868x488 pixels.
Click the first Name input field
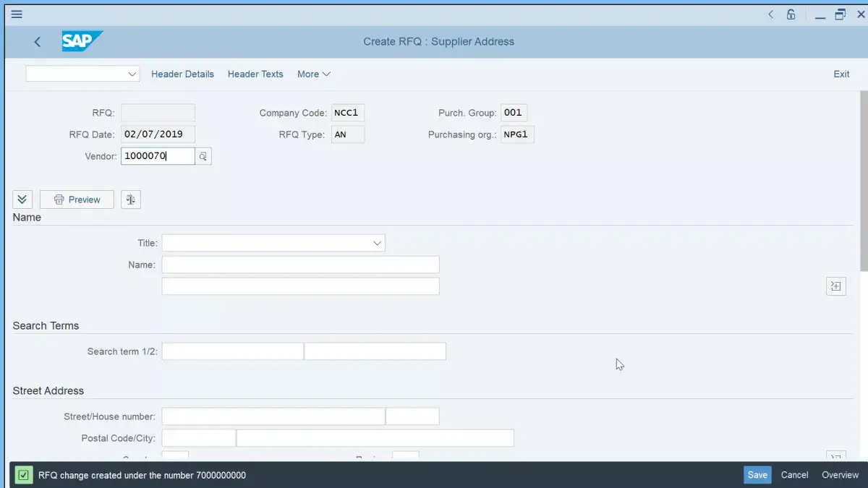300,265
